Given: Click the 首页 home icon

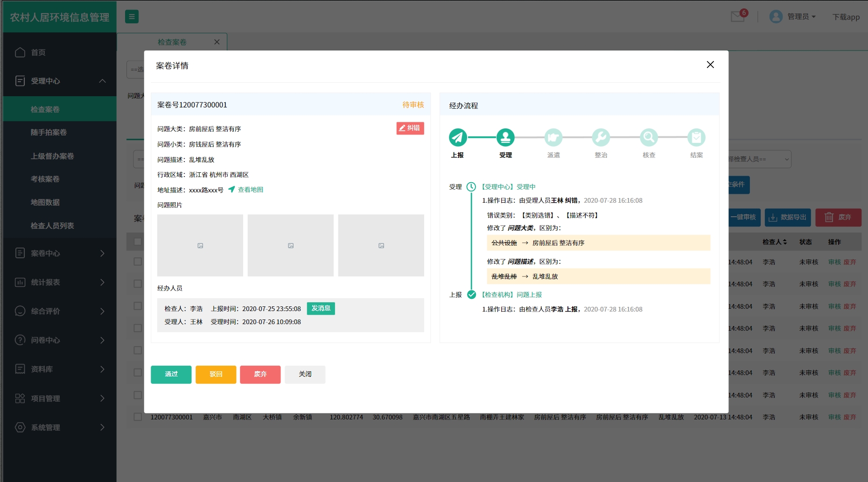Looking at the screenshot, I should (x=20, y=52).
